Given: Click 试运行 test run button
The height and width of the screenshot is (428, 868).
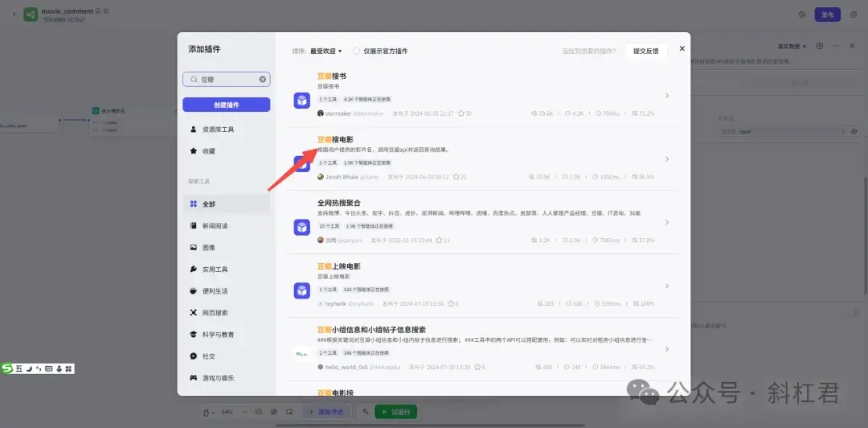Looking at the screenshot, I should tap(395, 412).
